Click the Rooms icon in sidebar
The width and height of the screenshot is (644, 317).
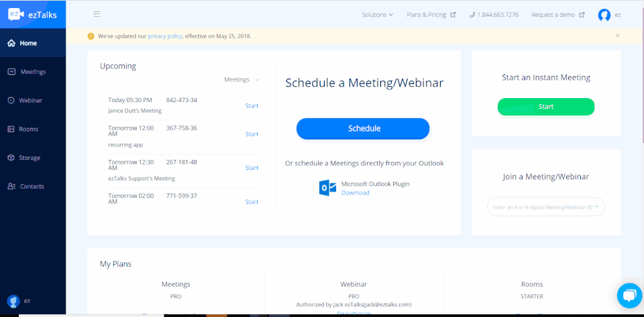(x=11, y=129)
